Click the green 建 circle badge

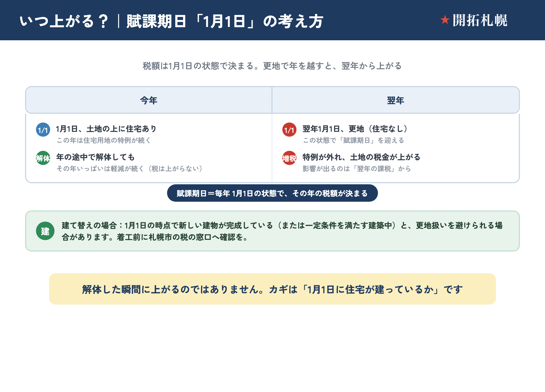pos(45,231)
